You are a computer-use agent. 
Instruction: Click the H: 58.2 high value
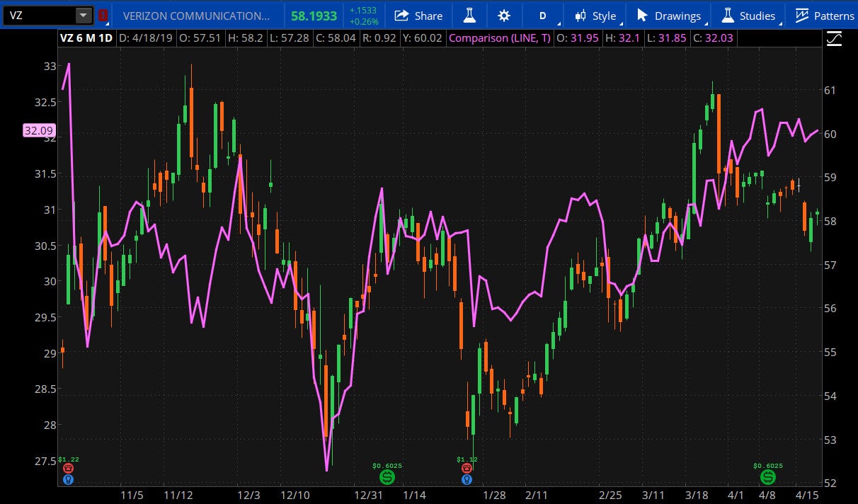pyautogui.click(x=245, y=38)
